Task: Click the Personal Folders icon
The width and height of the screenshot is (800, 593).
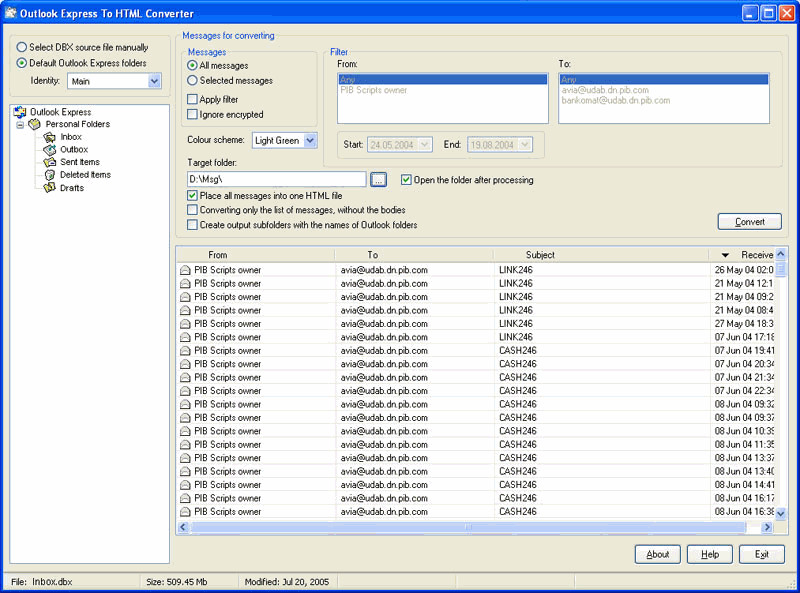Action: 34,124
